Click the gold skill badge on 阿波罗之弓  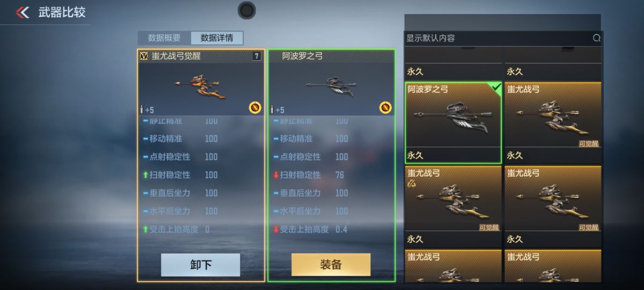coord(385,107)
